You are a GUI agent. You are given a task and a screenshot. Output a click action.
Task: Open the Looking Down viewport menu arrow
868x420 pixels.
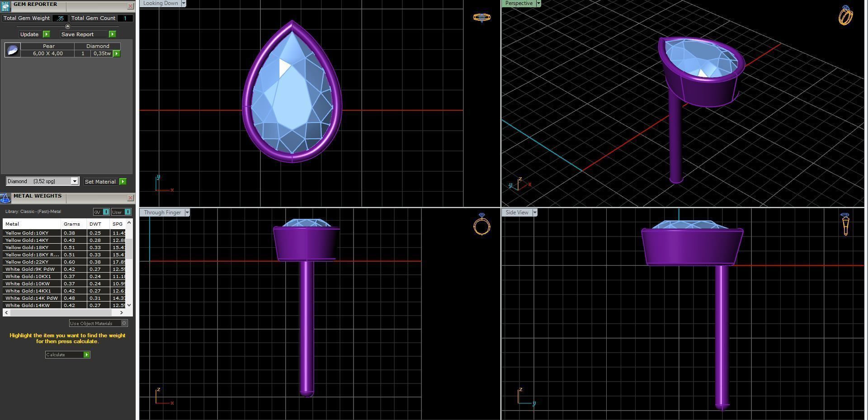184,3
